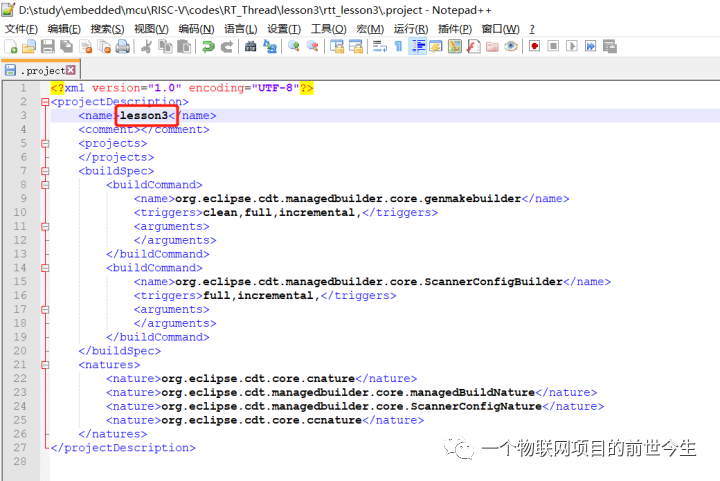
Task: Run macro multiple times icon
Action: pyautogui.click(x=591, y=46)
